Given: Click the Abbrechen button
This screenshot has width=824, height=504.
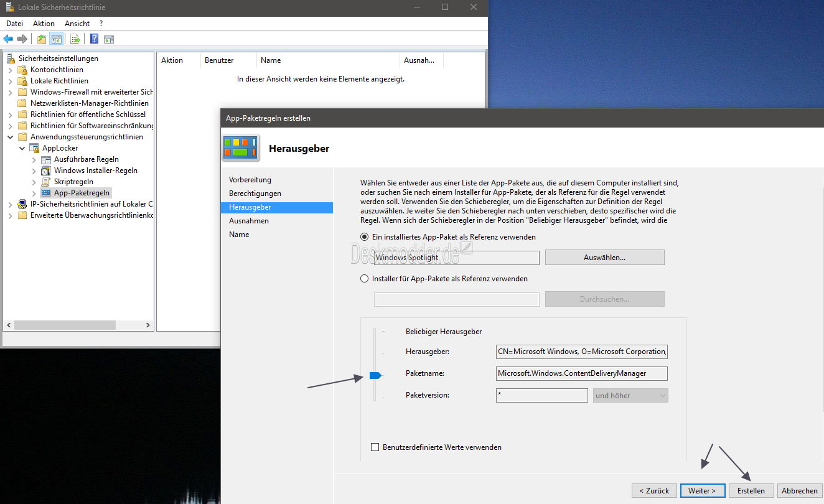Looking at the screenshot, I should tap(799, 490).
